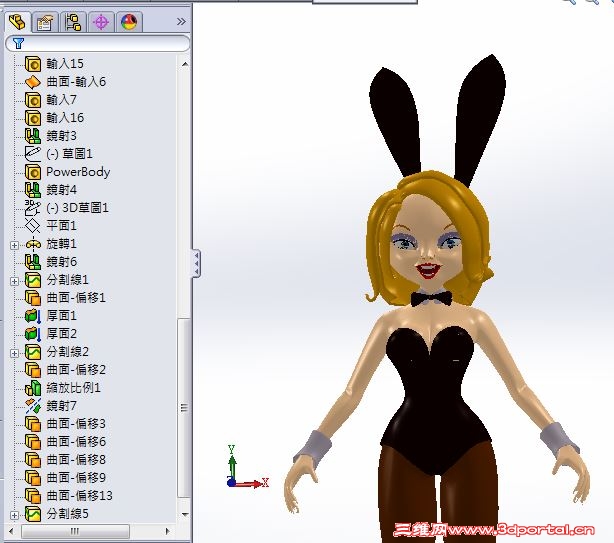Click the feature tree filter field
Viewport: 614px width, 543px height.
[98, 43]
